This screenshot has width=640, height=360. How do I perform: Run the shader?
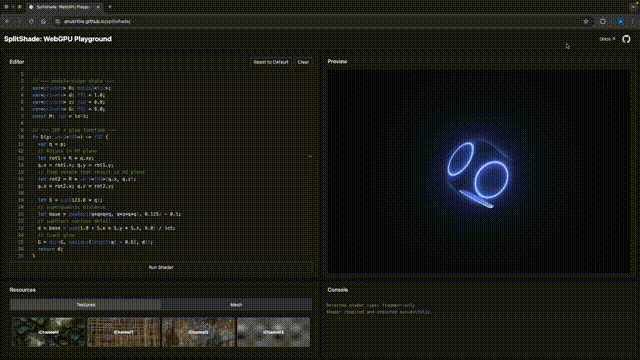(161, 267)
